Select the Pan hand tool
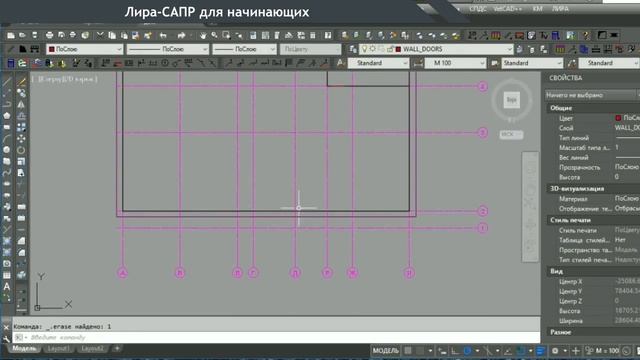The image size is (640, 360). click(203, 36)
